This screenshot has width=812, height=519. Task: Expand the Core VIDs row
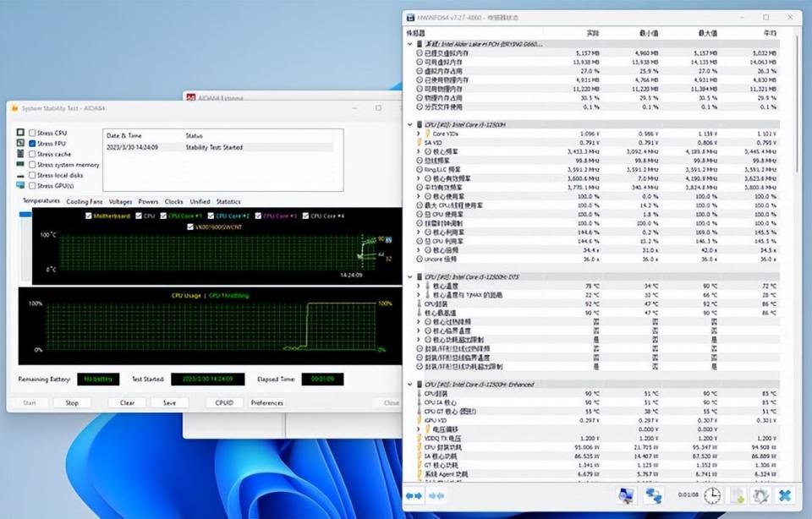(x=419, y=134)
